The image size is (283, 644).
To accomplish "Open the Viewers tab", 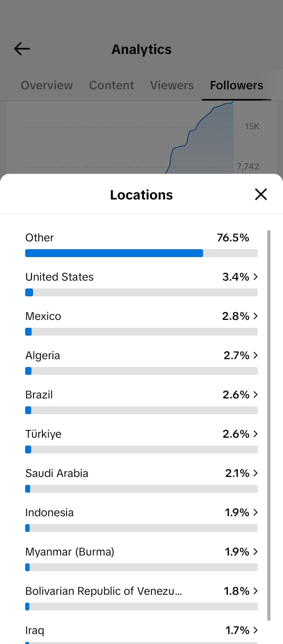I will 172,85.
